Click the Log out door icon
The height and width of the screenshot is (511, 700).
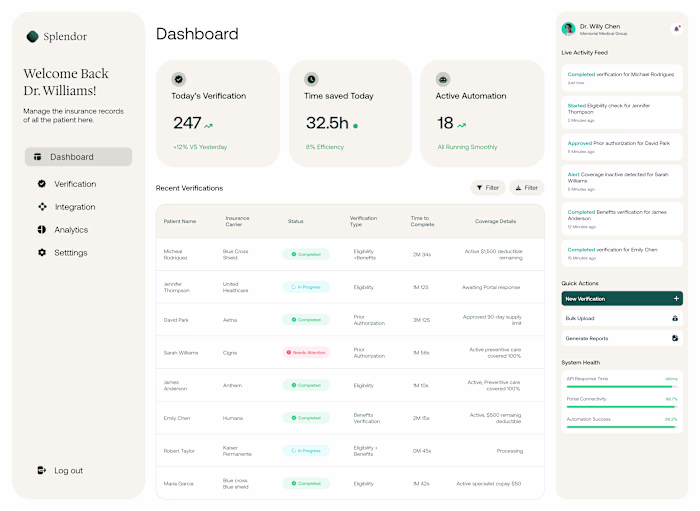[42, 470]
